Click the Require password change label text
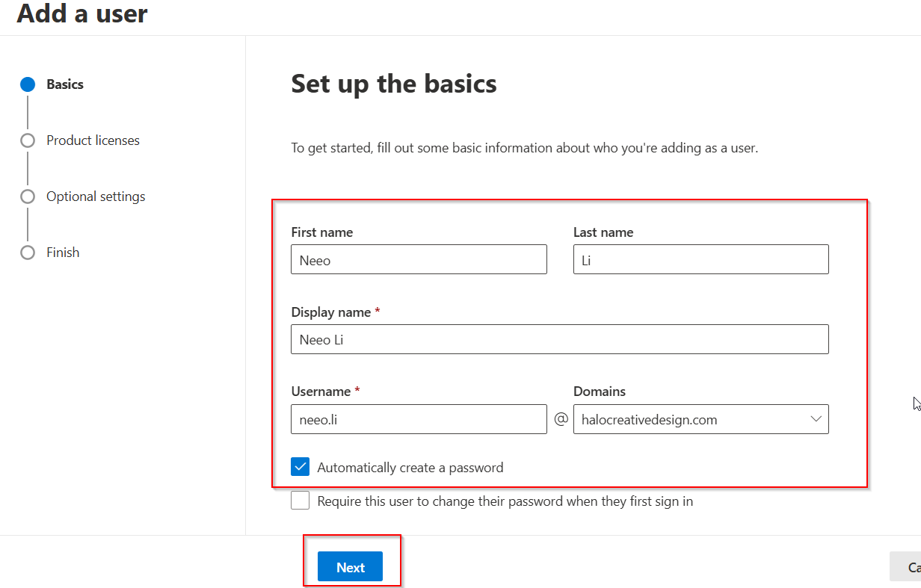Screen dimensions: 921x588 pos(505,501)
